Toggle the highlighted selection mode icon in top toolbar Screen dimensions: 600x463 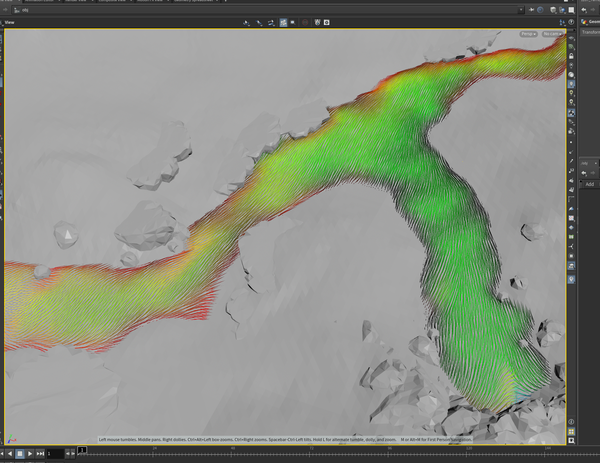pos(284,21)
